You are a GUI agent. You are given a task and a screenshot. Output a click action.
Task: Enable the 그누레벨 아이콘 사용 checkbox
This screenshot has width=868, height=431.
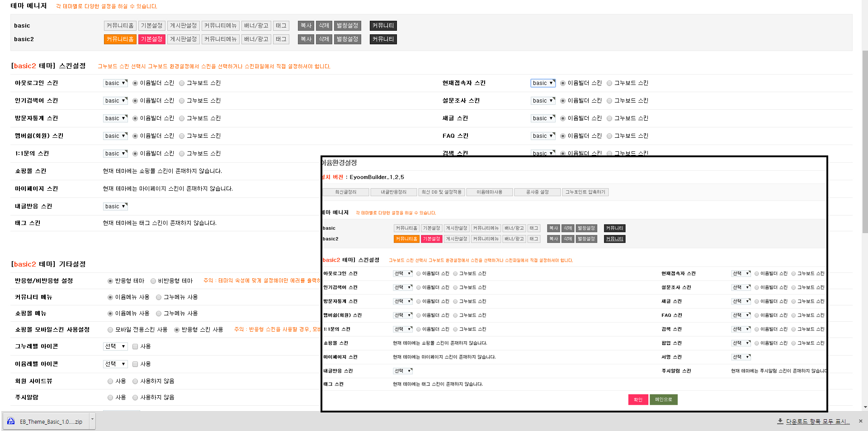pos(135,347)
